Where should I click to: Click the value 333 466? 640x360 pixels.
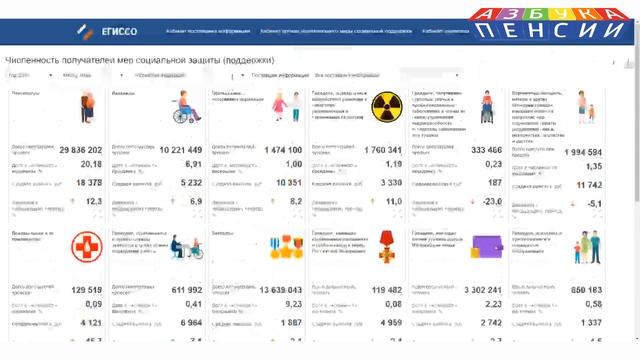point(487,150)
